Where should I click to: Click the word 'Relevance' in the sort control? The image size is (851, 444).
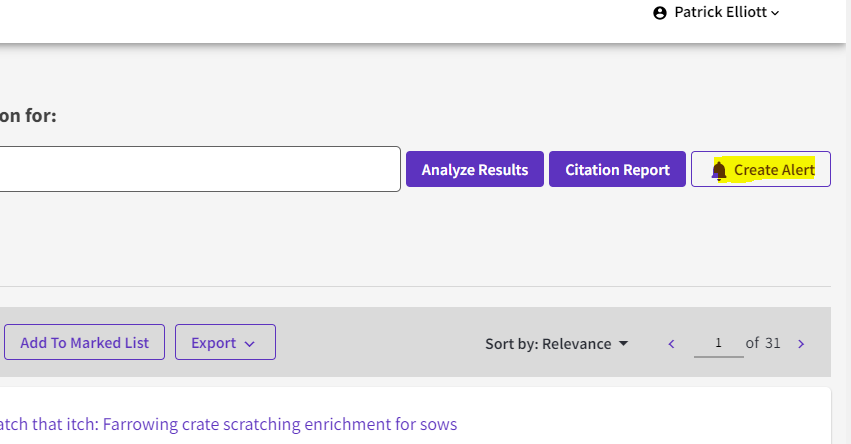pyautogui.click(x=576, y=344)
